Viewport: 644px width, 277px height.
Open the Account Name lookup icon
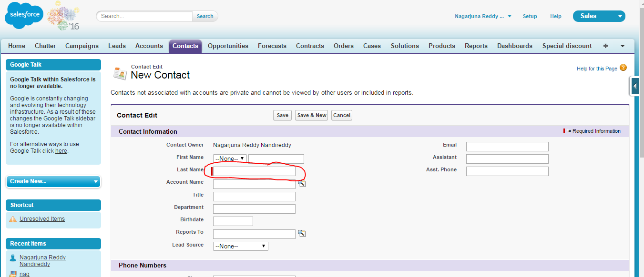pos(301,183)
